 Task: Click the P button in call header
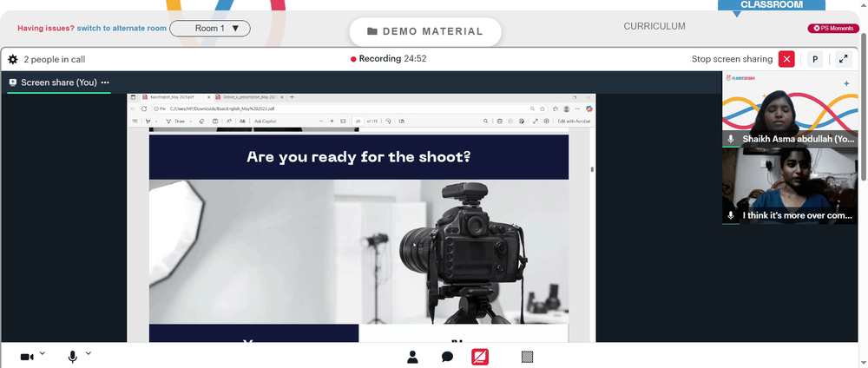pyautogui.click(x=815, y=59)
